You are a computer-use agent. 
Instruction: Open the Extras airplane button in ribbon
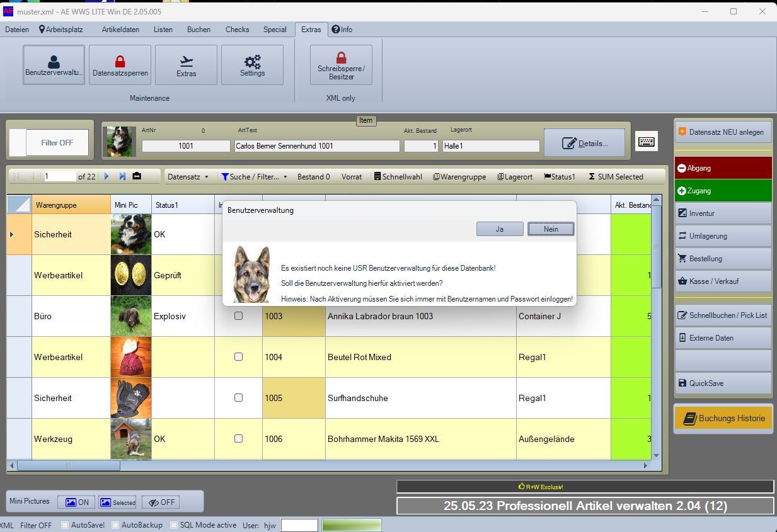tap(186, 65)
